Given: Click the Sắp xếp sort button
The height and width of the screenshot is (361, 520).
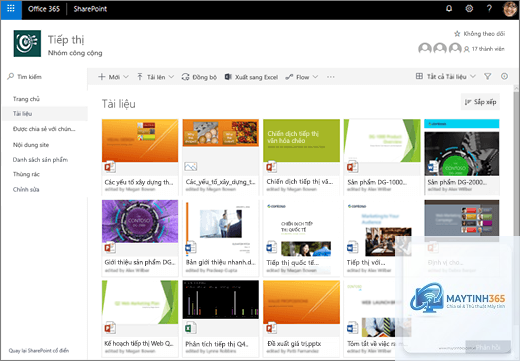Looking at the screenshot, I should click(x=480, y=102).
